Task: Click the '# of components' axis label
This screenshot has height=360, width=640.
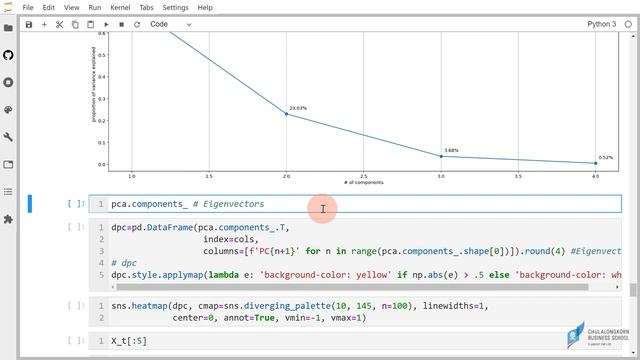Action: [x=364, y=182]
